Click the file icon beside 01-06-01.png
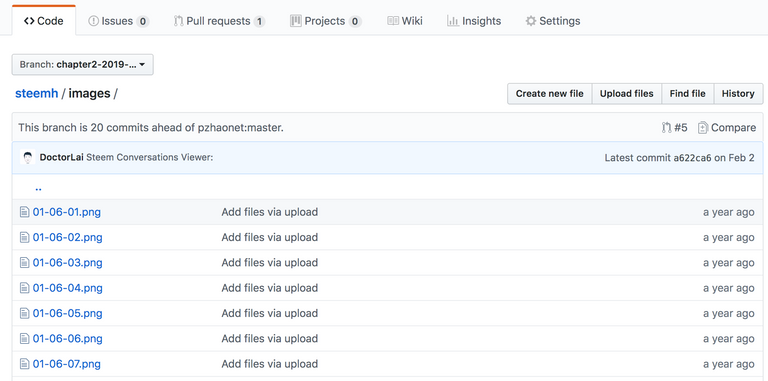 click(24, 212)
